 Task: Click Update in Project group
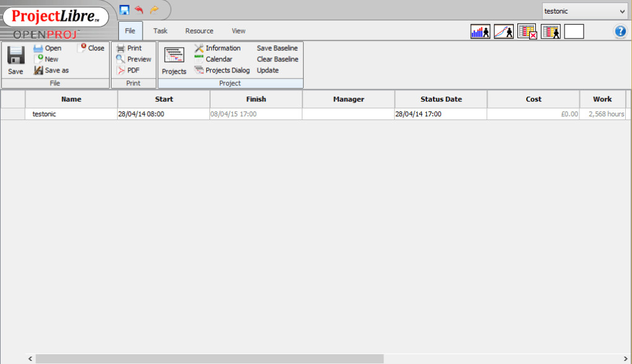(268, 70)
